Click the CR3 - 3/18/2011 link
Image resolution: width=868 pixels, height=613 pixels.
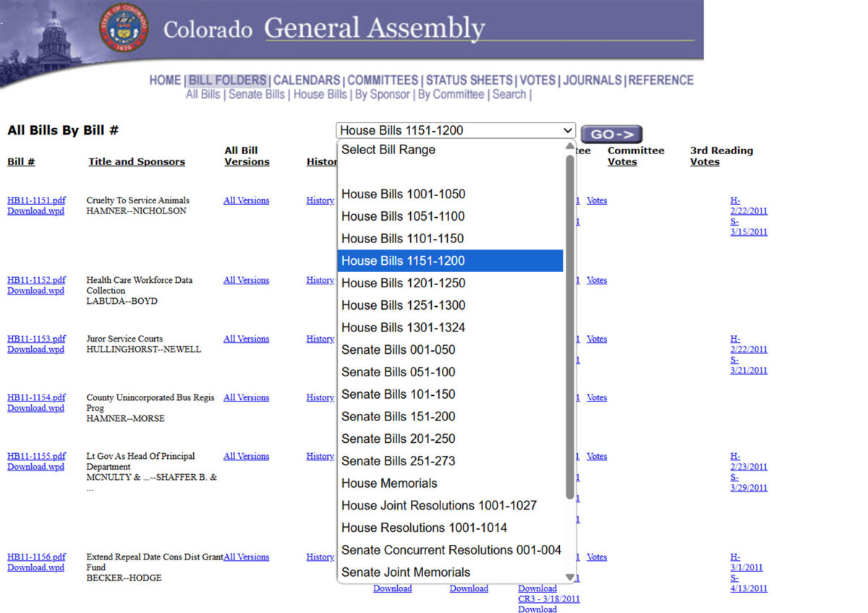(549, 599)
